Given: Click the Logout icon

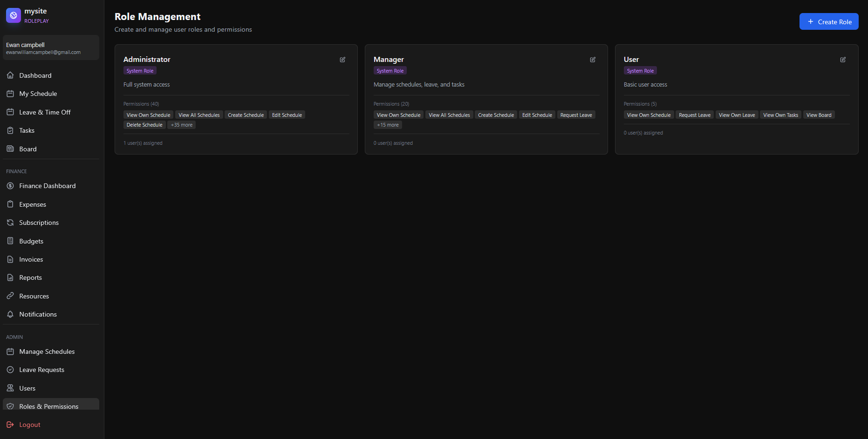Looking at the screenshot, I should pos(10,425).
